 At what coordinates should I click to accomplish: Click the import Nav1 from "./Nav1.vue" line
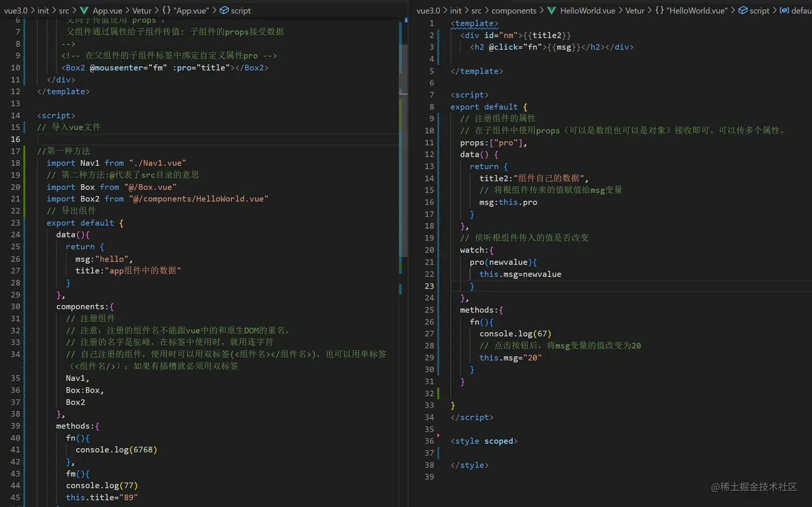[117, 163]
